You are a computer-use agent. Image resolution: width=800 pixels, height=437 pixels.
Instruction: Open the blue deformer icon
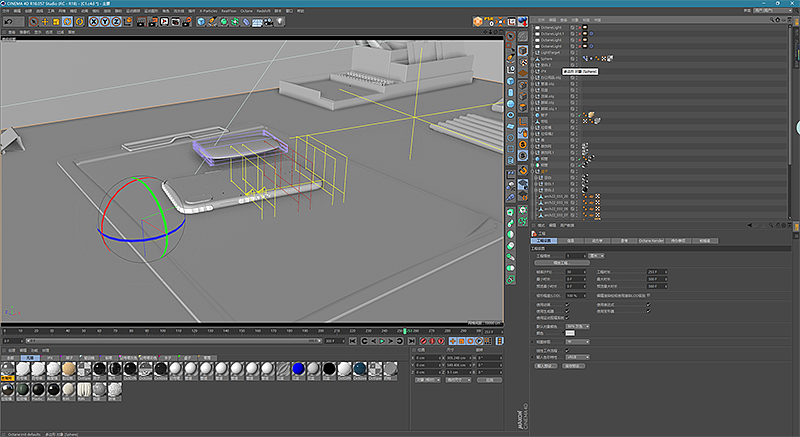click(x=246, y=21)
